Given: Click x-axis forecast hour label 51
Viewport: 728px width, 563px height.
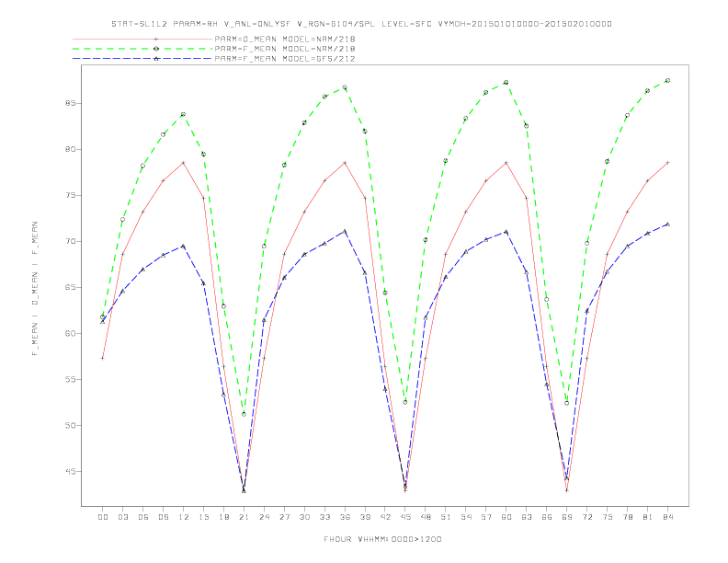Looking at the screenshot, I should point(446,517).
